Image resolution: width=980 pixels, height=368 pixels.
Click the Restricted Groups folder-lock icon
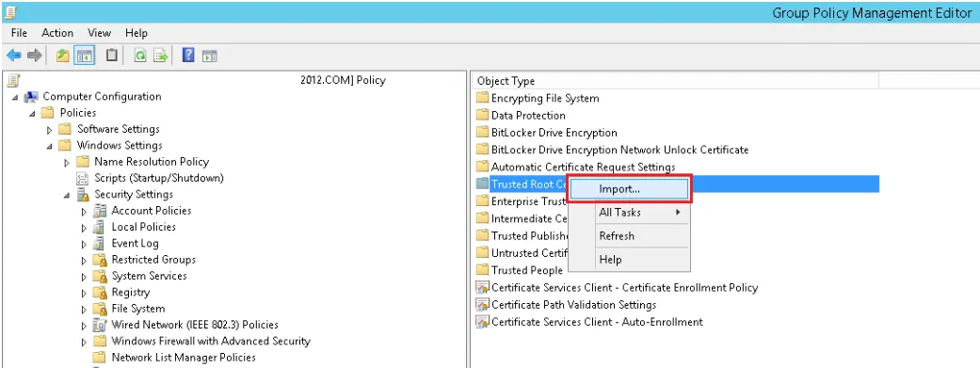[100, 259]
